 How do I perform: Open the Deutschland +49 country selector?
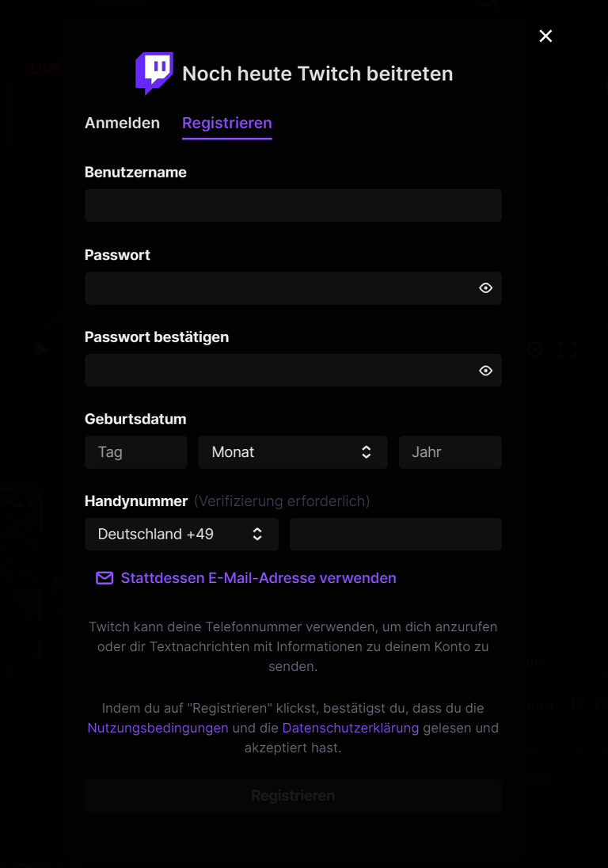pos(181,534)
